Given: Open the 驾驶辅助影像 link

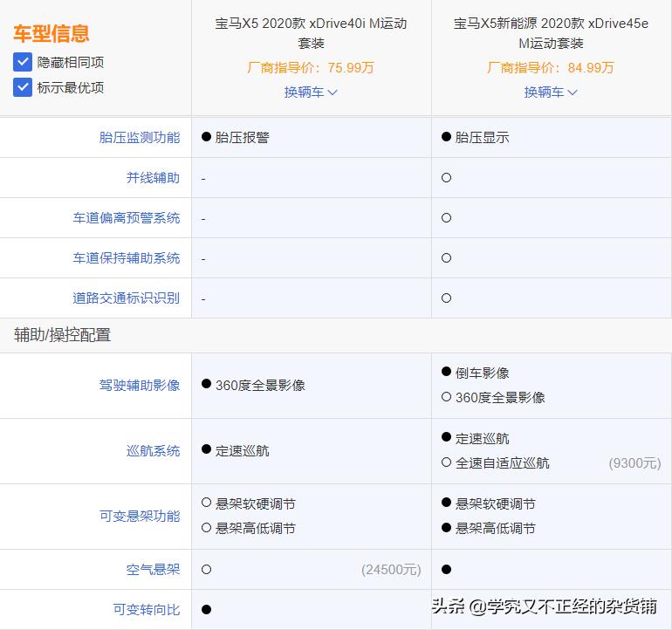Looking at the screenshot, I should 140,386.
